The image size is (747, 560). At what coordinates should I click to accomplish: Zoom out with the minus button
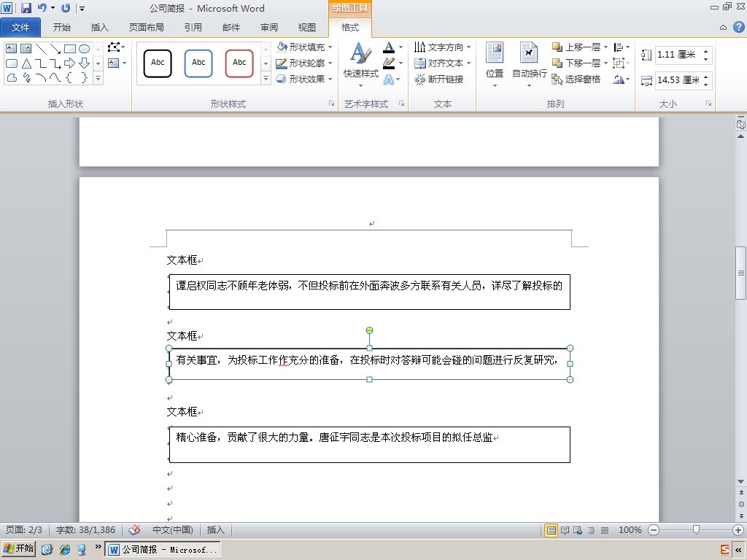pos(654,529)
